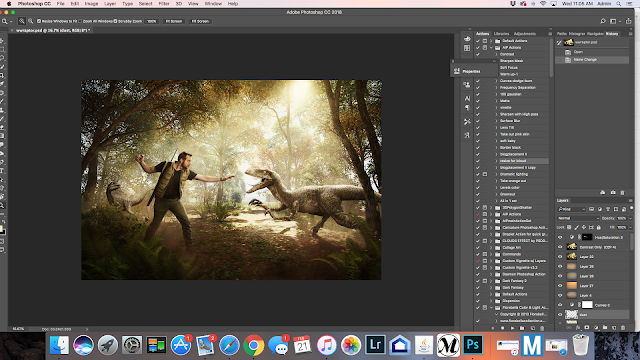Click Layer 27 orange thumbnail

572,286
